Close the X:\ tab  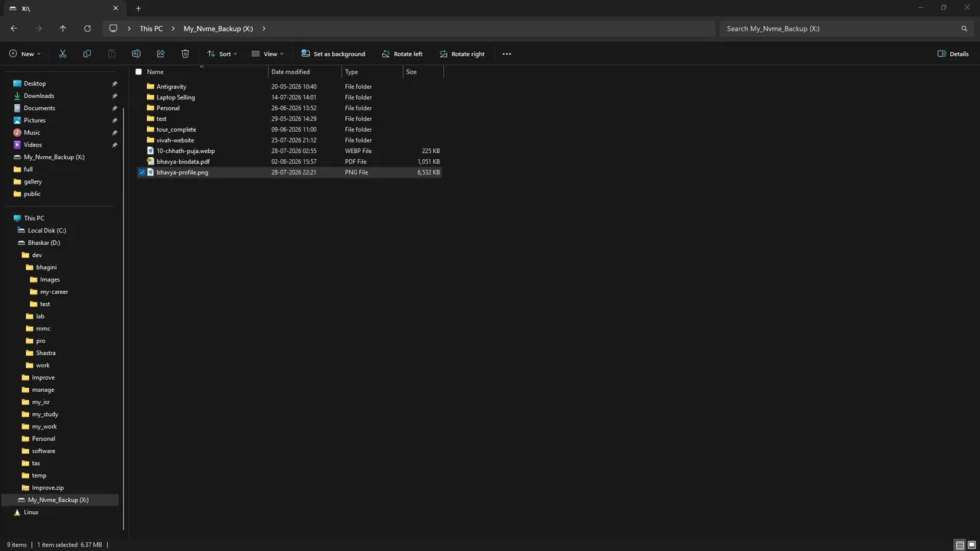click(x=116, y=8)
